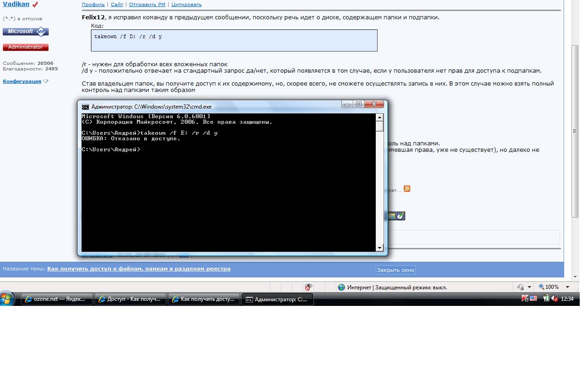Click the 'Сообщения: 20506' text
The height and width of the screenshot is (368, 588).
pos(28,63)
